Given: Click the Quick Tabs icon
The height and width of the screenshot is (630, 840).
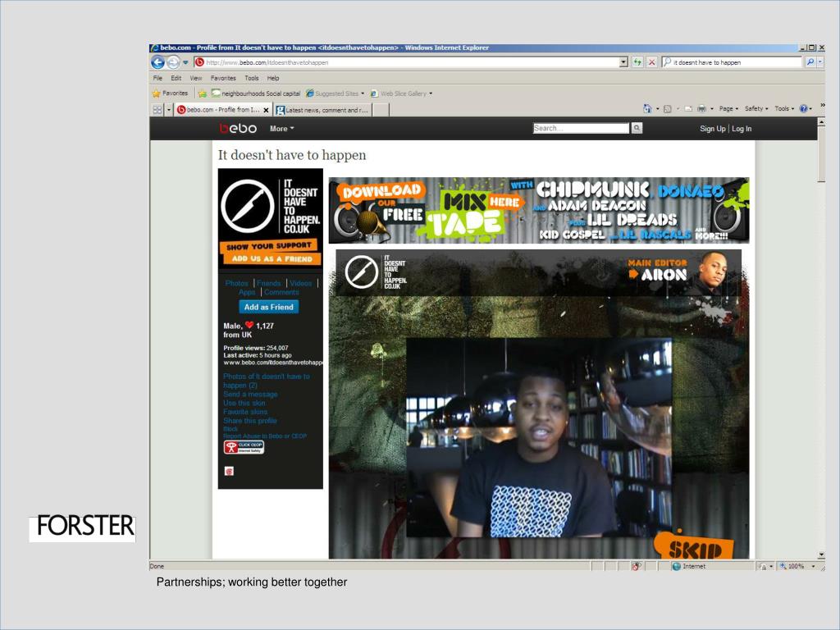Looking at the screenshot, I should click(x=157, y=109).
